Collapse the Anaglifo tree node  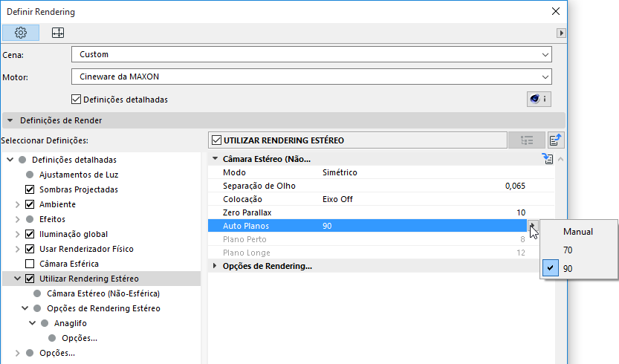click(x=33, y=323)
